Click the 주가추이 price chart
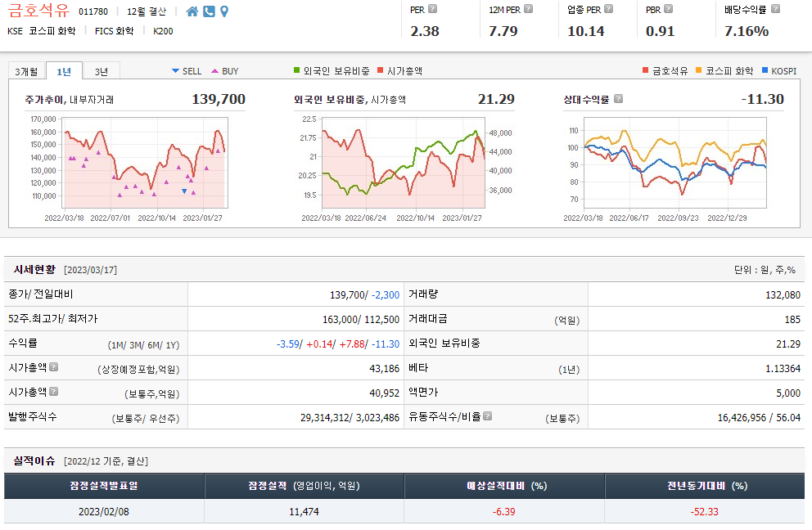Screen dimensions: 812x530 [145, 163]
